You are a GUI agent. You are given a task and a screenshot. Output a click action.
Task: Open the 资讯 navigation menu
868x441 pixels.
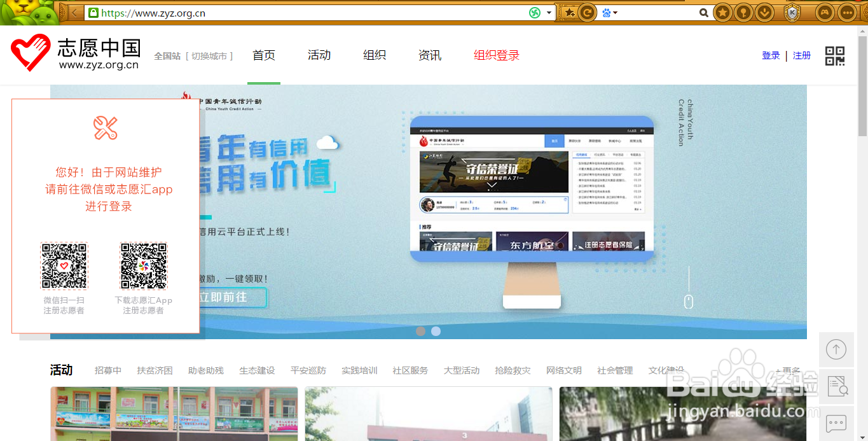tap(430, 55)
